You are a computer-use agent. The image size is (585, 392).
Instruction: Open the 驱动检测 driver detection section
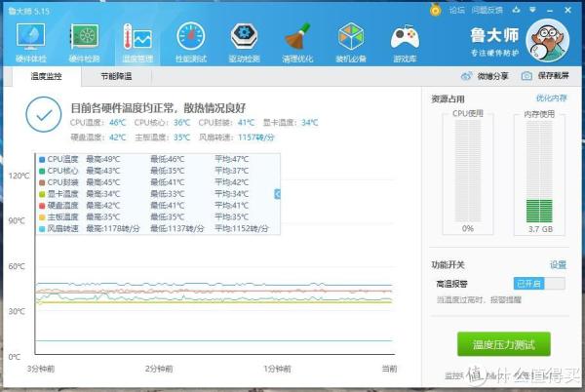[x=244, y=42]
